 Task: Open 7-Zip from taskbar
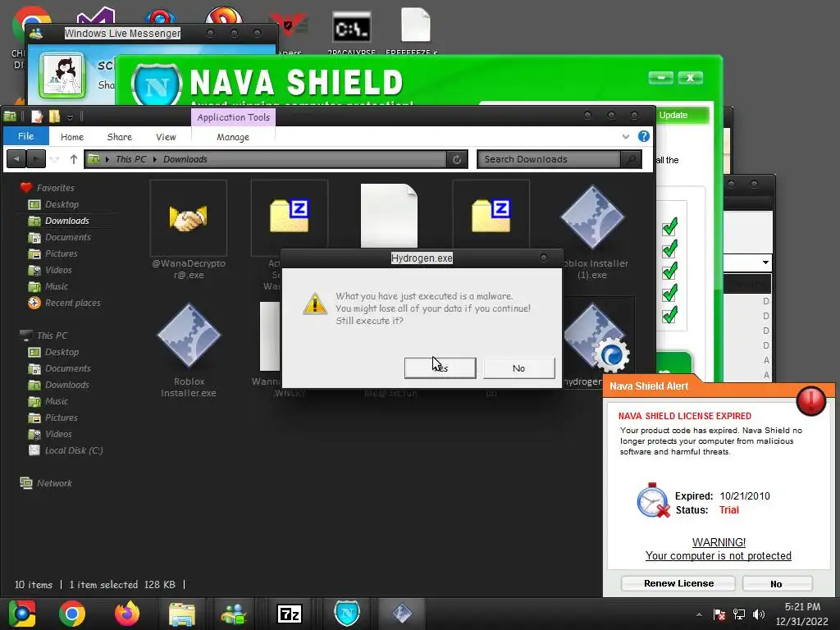[x=290, y=614]
